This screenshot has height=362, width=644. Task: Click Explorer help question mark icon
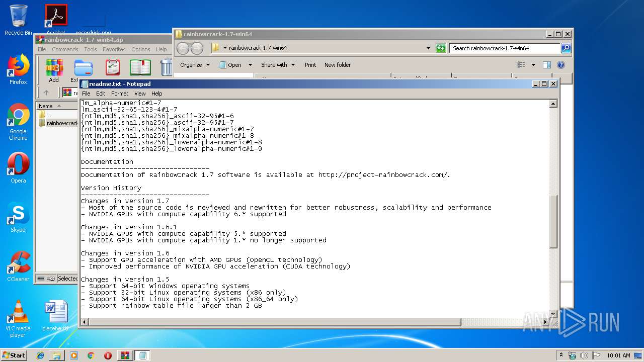(561, 65)
